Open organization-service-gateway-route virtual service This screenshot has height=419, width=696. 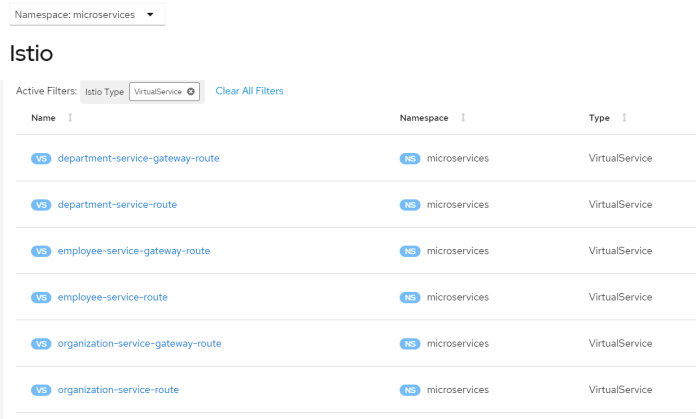139,344
